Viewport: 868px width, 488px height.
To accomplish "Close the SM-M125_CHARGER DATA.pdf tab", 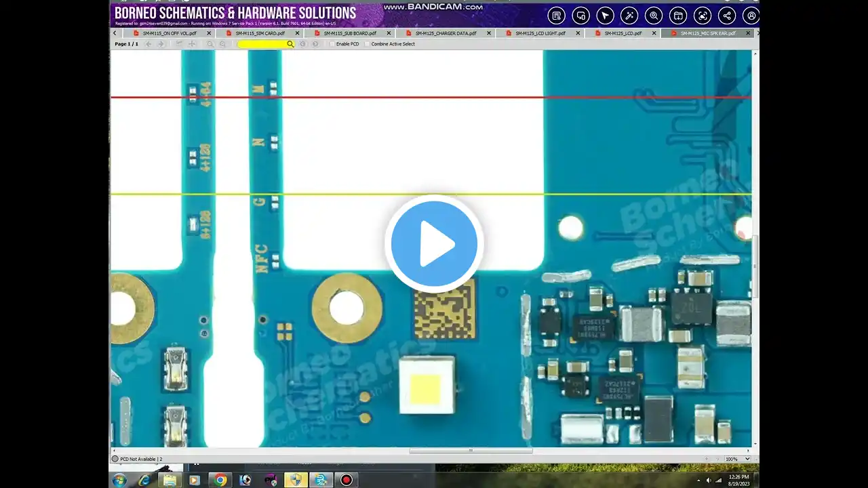I will tap(489, 33).
